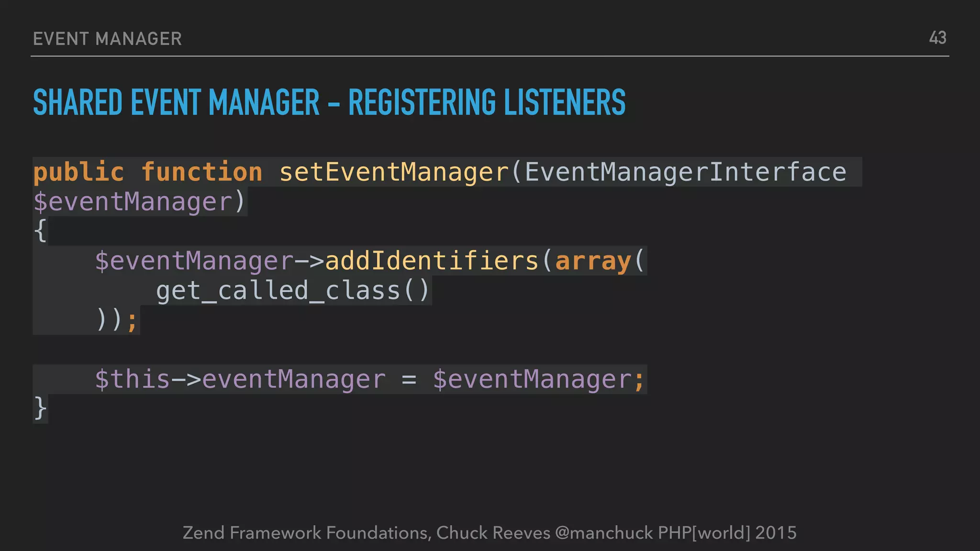The height and width of the screenshot is (551, 980).
Task: Click the slide number '43'
Action: pyautogui.click(x=937, y=38)
